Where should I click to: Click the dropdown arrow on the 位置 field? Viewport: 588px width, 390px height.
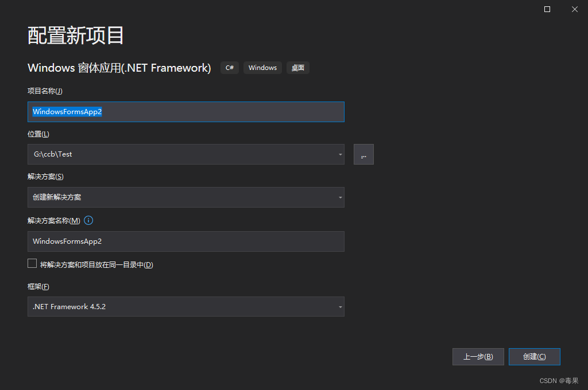[x=339, y=154]
